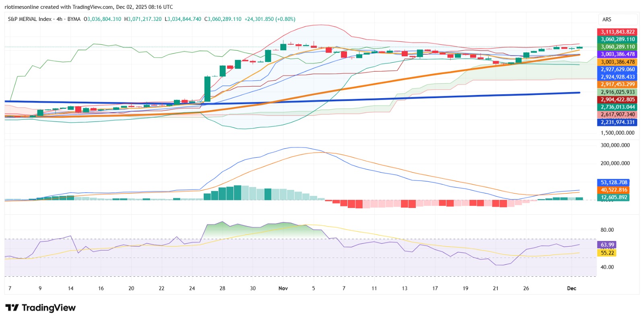Select the orange signal value 40,522.816

(x=613, y=190)
